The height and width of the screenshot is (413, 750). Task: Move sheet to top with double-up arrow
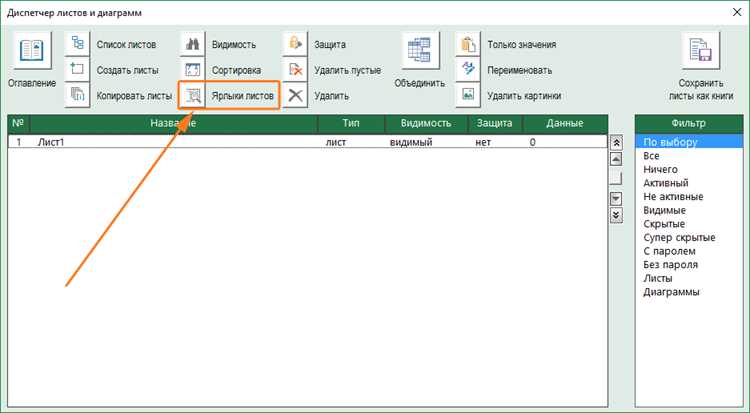click(x=617, y=143)
